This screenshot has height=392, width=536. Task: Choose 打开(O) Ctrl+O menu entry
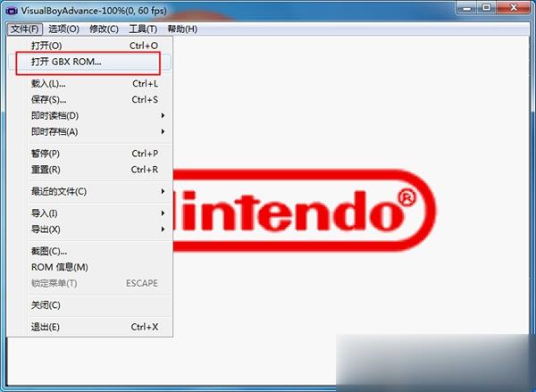[x=89, y=46]
